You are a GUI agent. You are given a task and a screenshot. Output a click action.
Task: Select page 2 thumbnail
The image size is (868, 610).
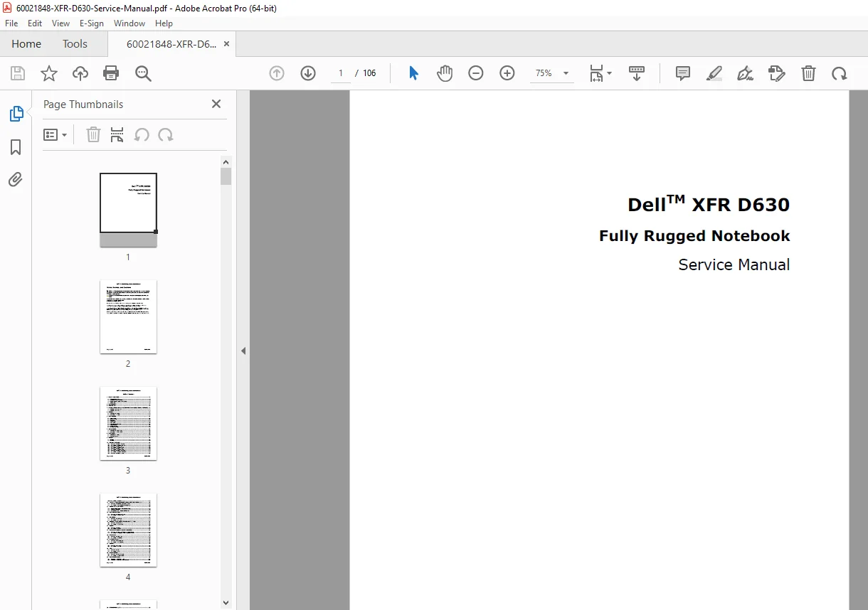128,317
